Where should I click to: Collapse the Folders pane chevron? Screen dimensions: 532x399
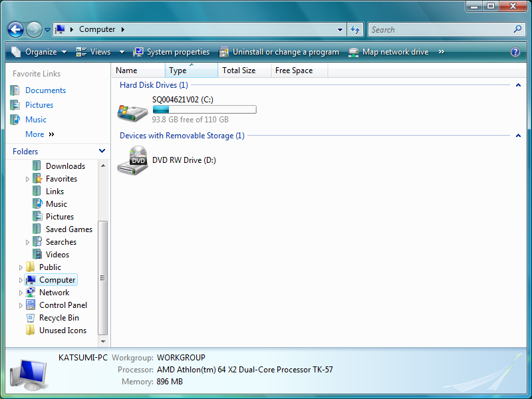pyautogui.click(x=102, y=151)
